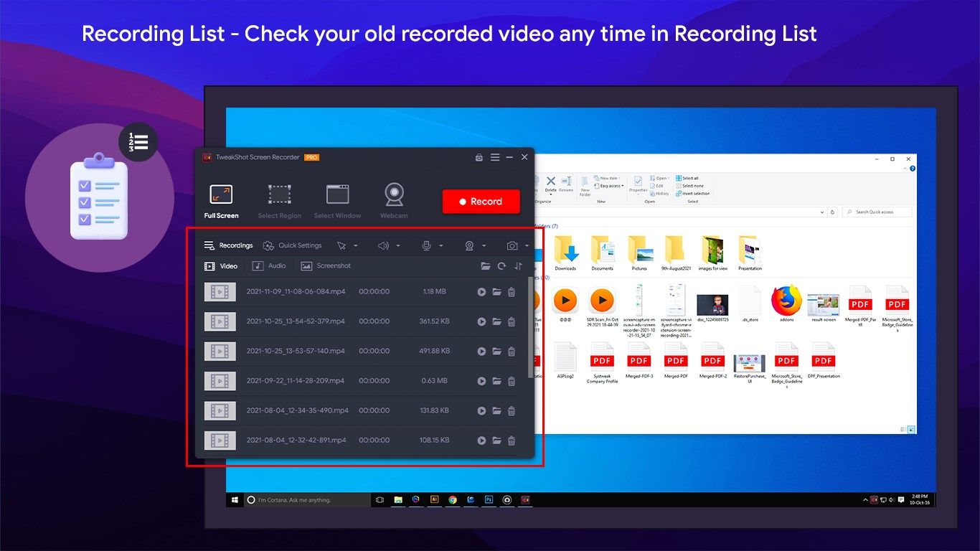The image size is (980, 551).
Task: Click Select none in Explorer ribbon
Action: (x=689, y=186)
